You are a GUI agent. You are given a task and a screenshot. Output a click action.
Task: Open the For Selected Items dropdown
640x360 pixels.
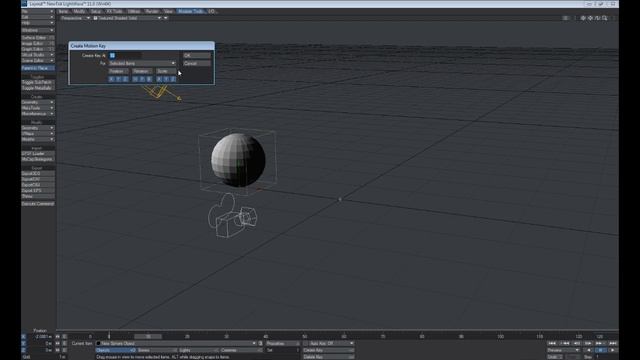click(142, 63)
